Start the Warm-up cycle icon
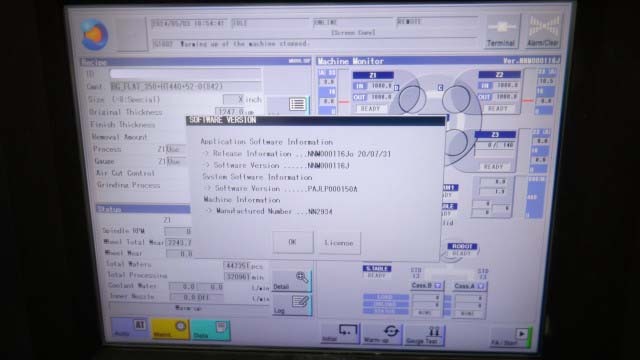Screen dimensions: 640x360 (382, 334)
